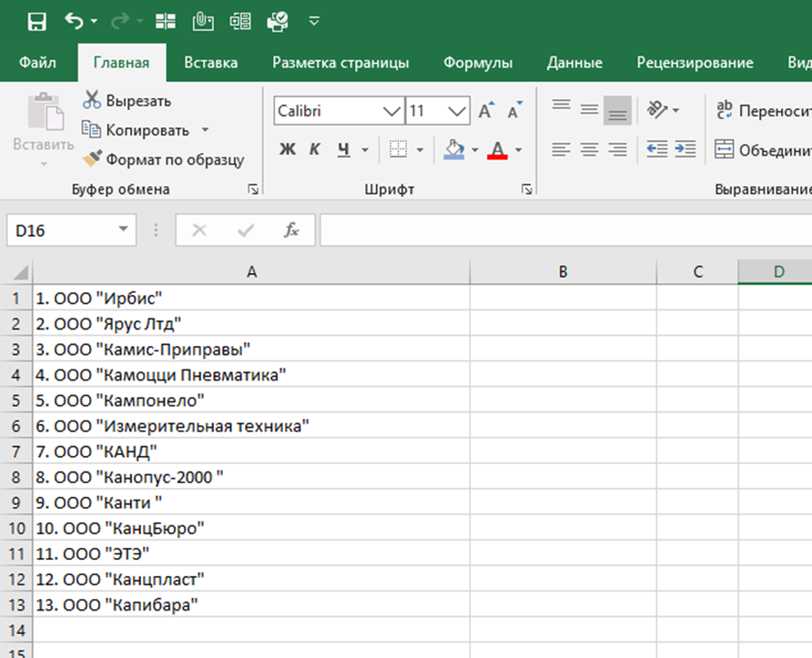
Task: Open the Шрифт dialog launcher
Action: (x=527, y=189)
